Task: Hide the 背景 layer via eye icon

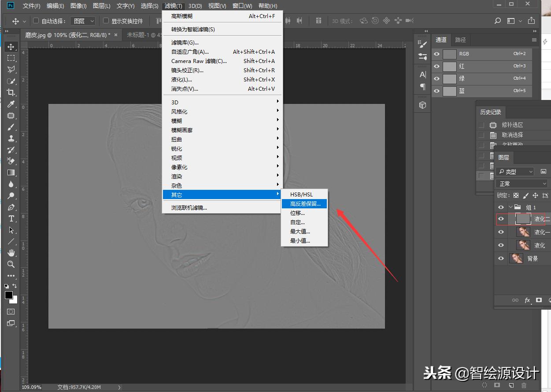Action: 501,259
